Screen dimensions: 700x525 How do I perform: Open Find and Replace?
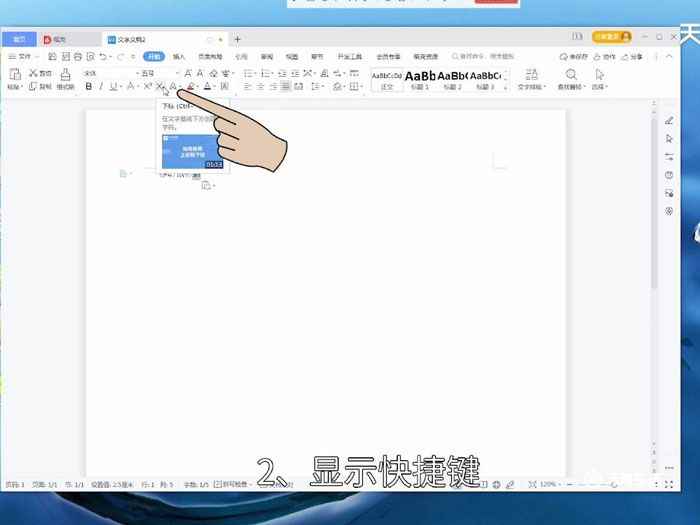[x=571, y=79]
